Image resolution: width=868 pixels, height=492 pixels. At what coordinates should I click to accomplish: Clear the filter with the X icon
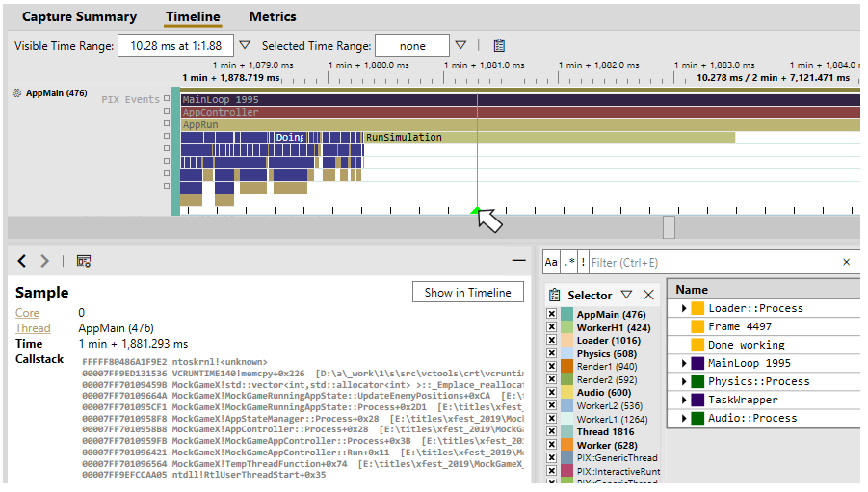(x=846, y=262)
